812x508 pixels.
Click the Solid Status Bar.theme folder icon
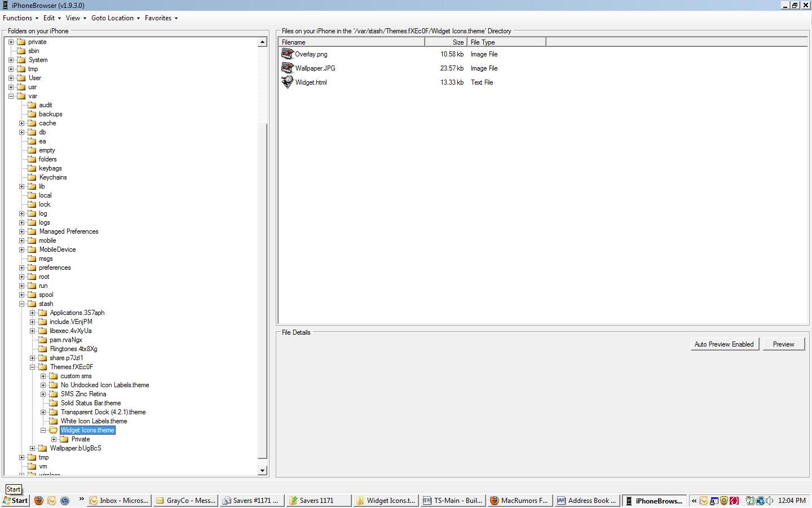click(53, 403)
